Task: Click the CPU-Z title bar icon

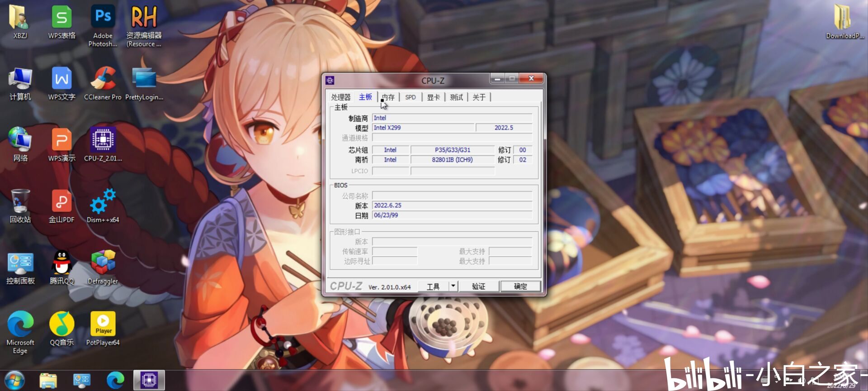Action: tap(330, 81)
